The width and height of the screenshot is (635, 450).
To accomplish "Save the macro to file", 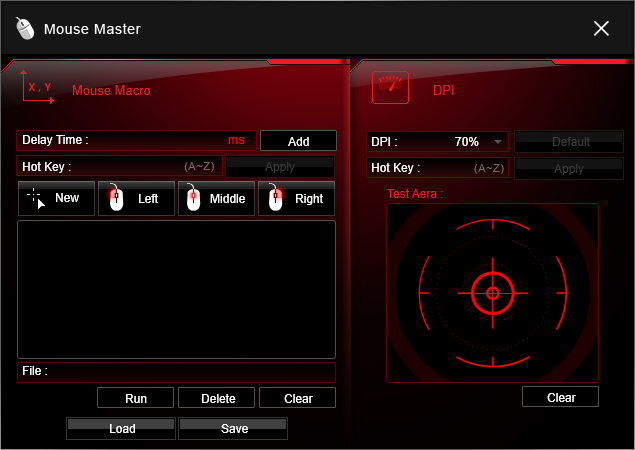I will (233, 428).
